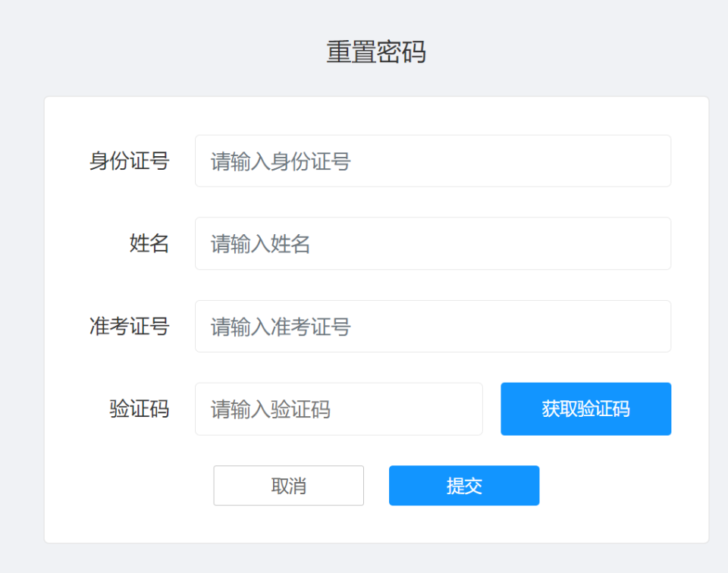Click the 重置密码 heading text
The width and height of the screenshot is (728, 573).
point(376,52)
